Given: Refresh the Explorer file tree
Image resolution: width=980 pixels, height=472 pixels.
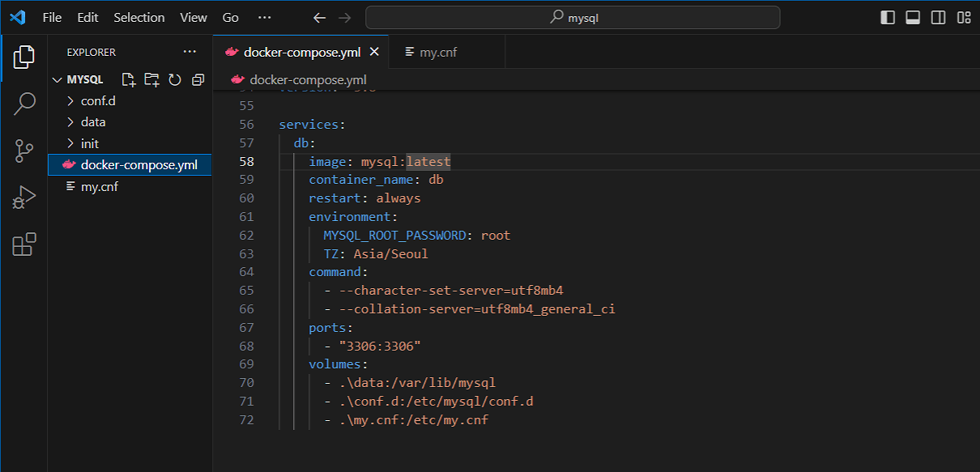Looking at the screenshot, I should click(175, 79).
